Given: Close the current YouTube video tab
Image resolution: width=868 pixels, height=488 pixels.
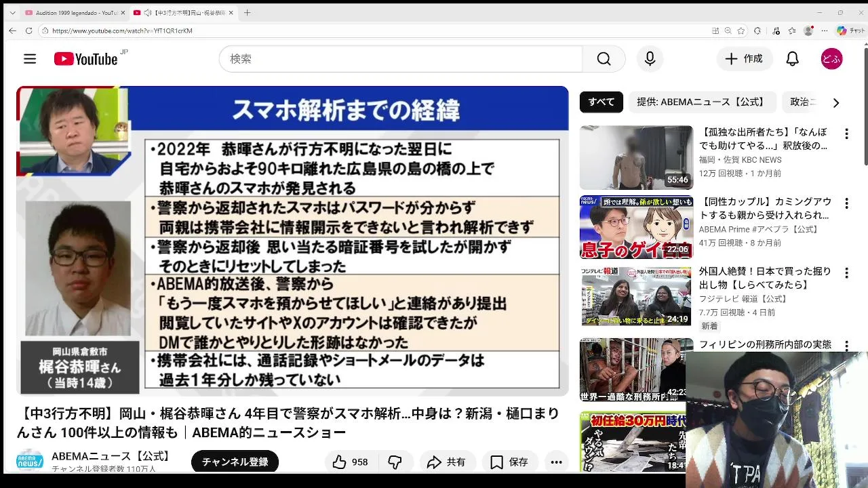Looking at the screenshot, I should click(231, 13).
